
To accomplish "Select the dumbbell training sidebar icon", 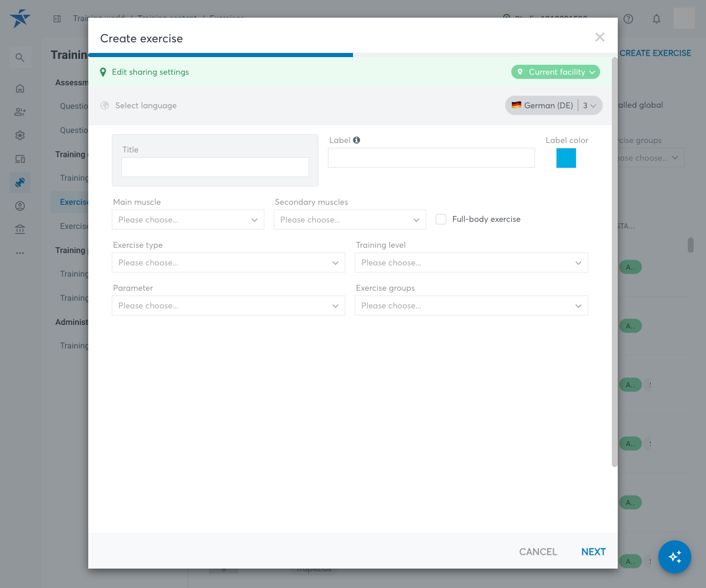I will point(20,182).
